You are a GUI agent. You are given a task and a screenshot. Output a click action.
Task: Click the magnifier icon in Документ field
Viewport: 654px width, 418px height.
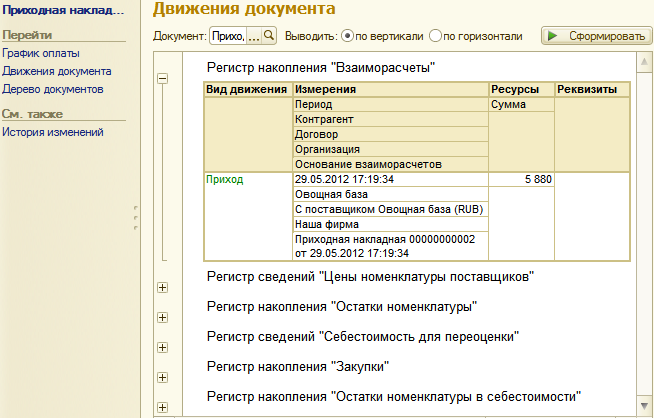(269, 36)
